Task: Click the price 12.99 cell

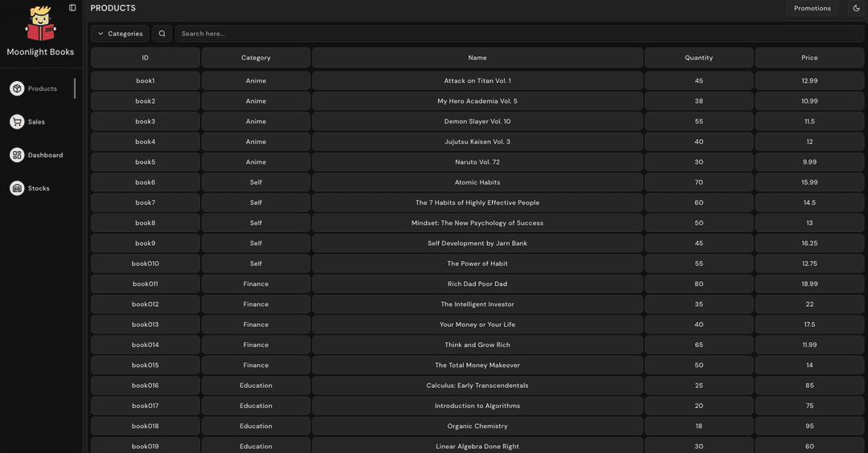Action: coord(809,81)
